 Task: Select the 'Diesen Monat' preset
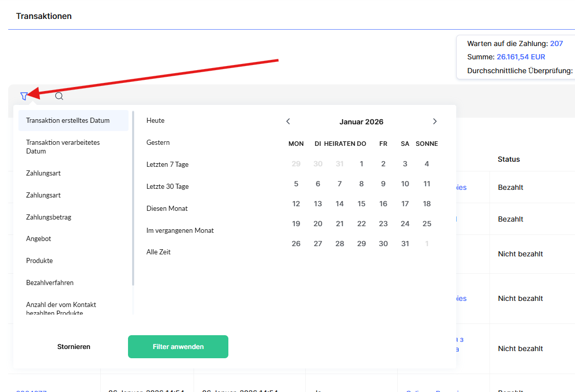coord(167,209)
